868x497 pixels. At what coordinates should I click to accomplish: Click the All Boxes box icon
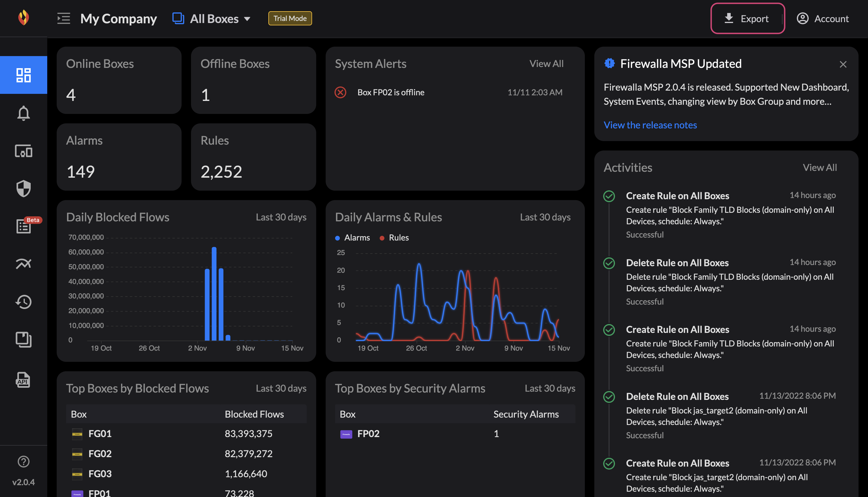tap(178, 18)
